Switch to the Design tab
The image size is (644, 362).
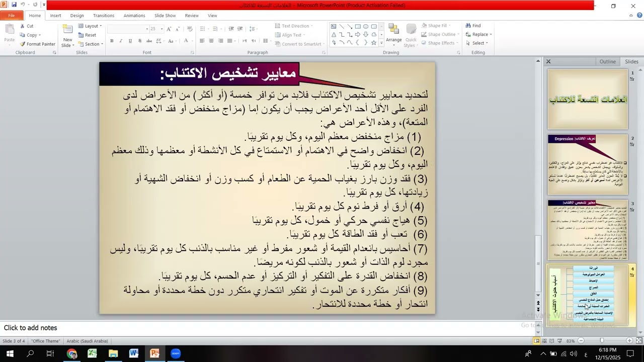(x=77, y=16)
